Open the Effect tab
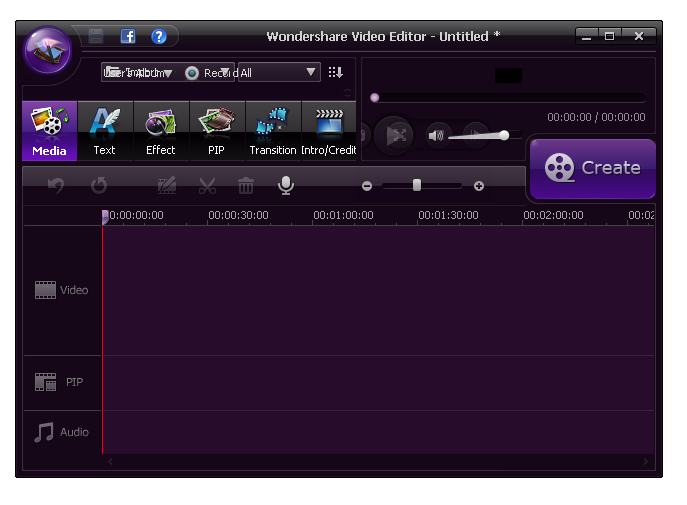Image resolution: width=687 pixels, height=505 pixels. pos(161,131)
